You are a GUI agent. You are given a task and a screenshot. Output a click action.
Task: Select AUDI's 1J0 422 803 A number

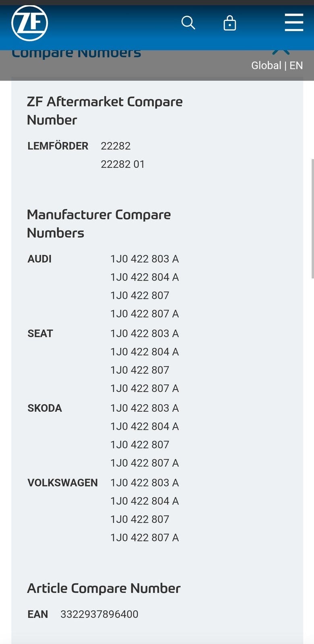(144, 259)
